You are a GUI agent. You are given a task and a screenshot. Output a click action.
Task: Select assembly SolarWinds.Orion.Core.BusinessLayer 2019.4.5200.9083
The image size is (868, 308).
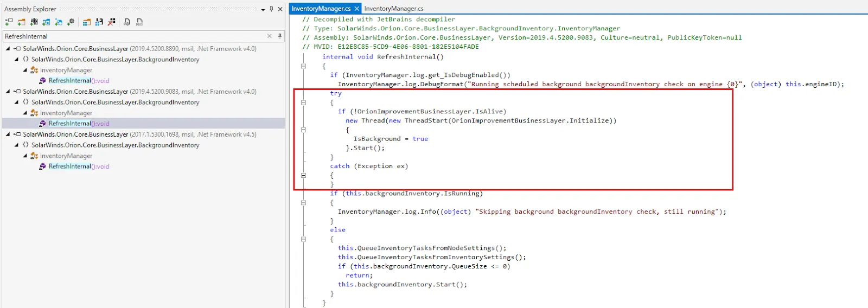(x=139, y=92)
